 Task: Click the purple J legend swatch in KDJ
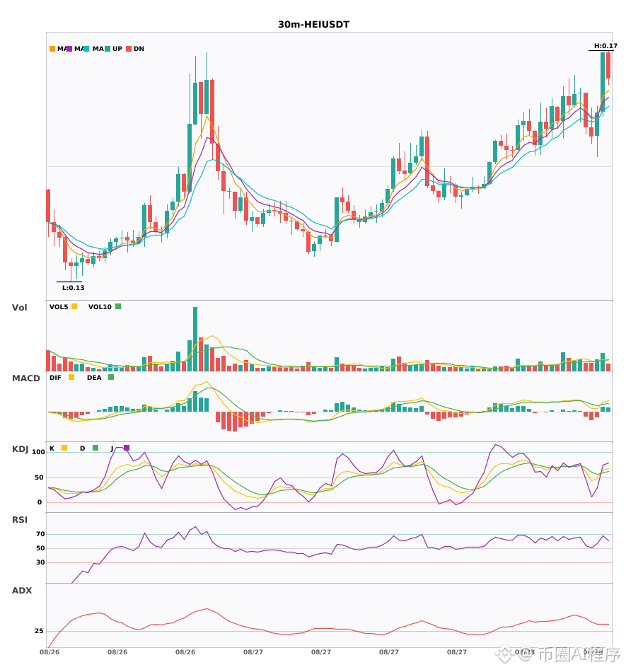(127, 448)
